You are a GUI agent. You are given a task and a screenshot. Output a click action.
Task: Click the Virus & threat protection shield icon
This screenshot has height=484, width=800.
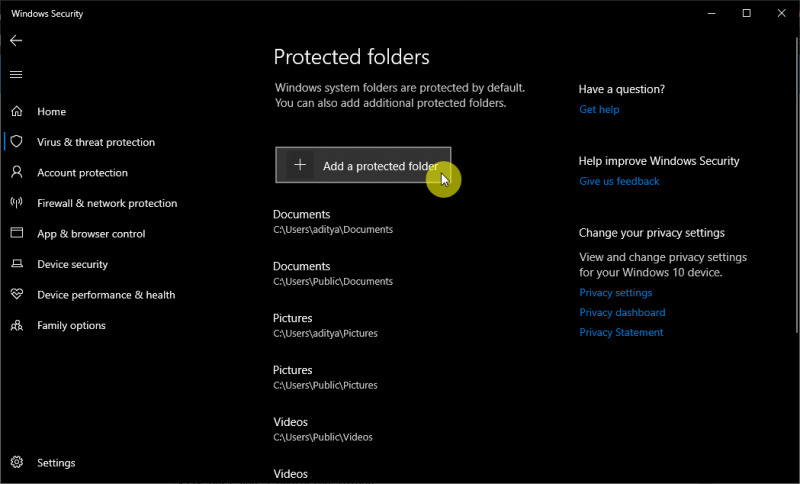(x=17, y=141)
